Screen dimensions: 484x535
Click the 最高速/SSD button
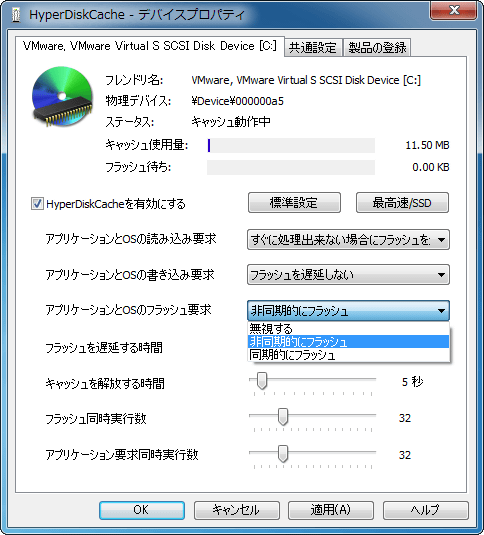(402, 203)
